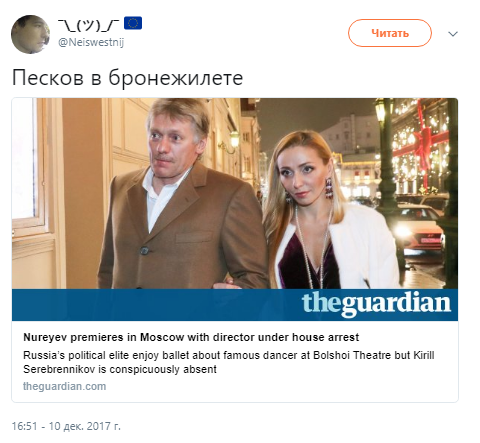Image resolution: width=480 pixels, height=443 pixels.
Task: Open the tweet options chevron menu
Action: click(x=453, y=34)
